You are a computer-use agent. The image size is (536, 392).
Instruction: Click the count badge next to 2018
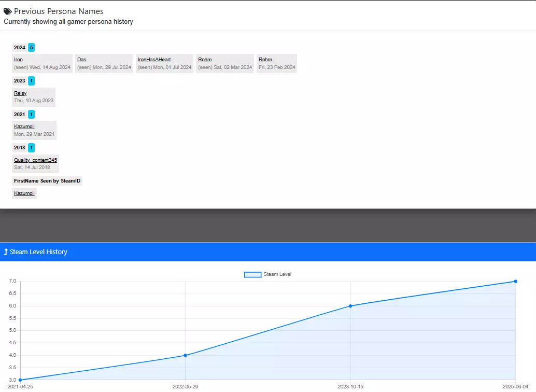pos(32,148)
